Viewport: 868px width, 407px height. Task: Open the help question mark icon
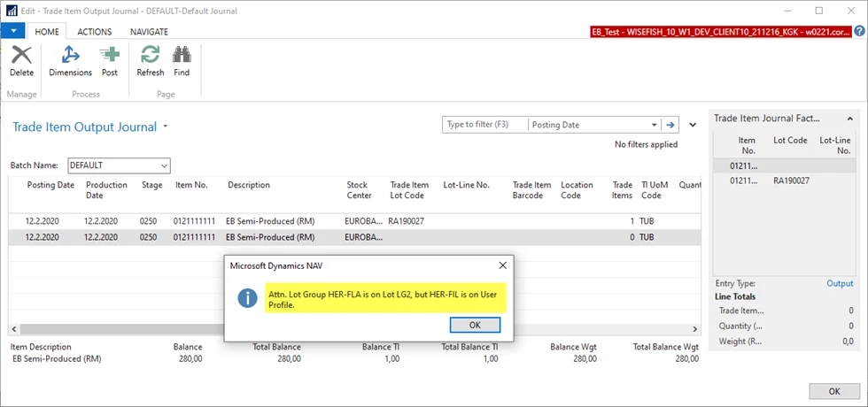(x=858, y=31)
